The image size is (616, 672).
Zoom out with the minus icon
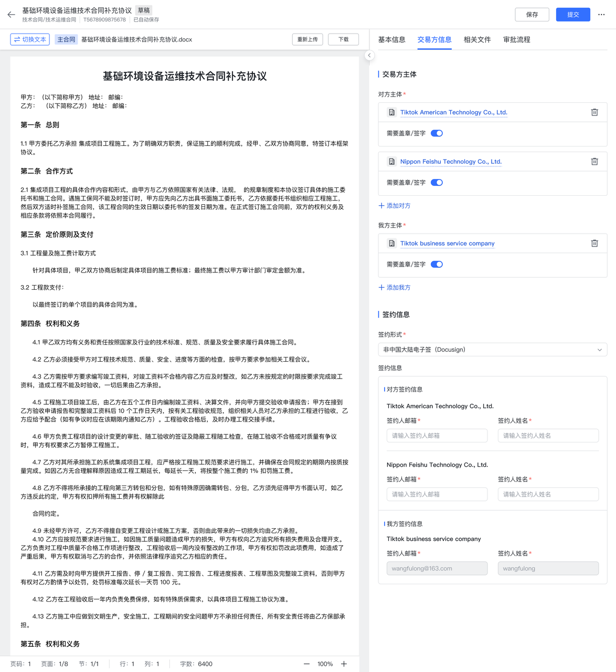pos(306,664)
